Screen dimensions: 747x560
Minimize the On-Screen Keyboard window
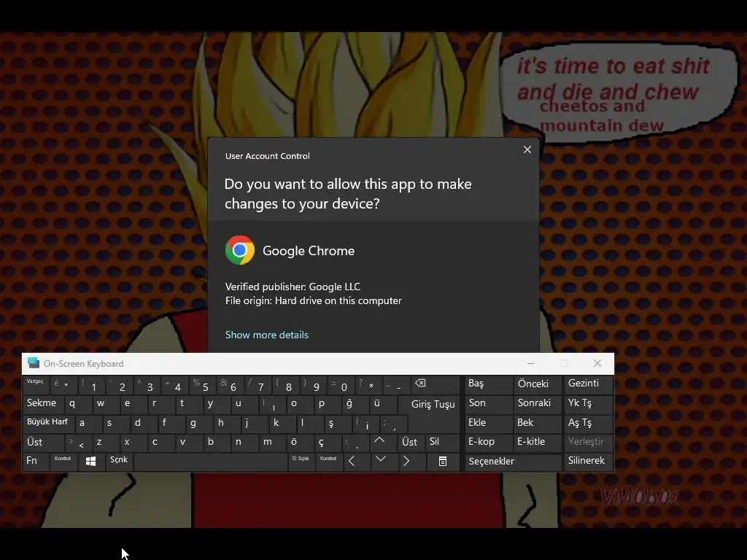(531, 363)
